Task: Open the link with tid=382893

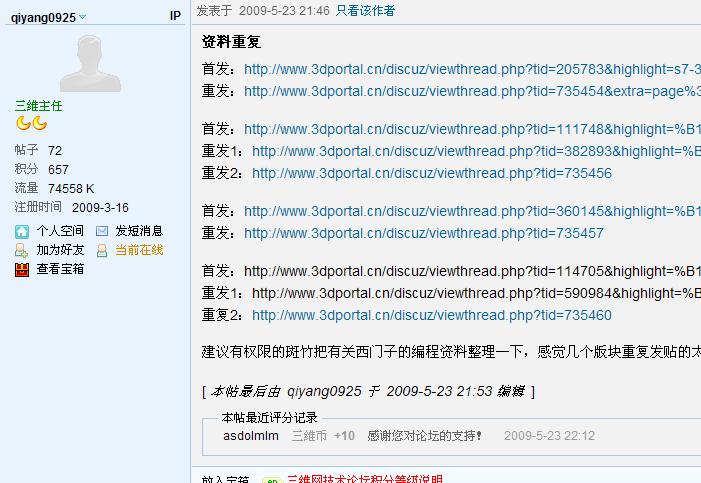Action: point(477,151)
